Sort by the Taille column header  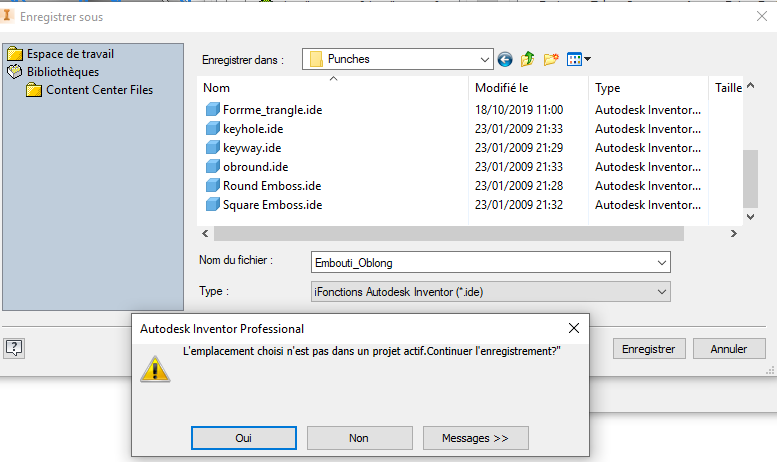coord(727,88)
